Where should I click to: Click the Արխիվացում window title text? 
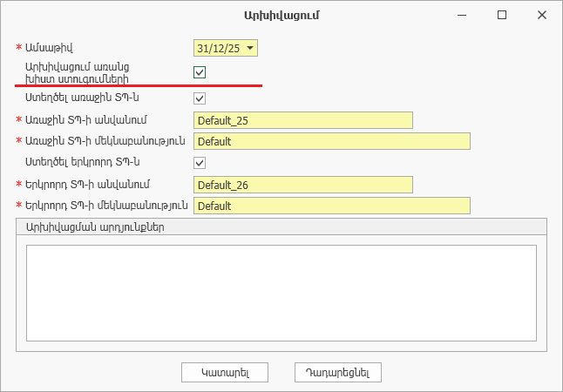coord(281,16)
